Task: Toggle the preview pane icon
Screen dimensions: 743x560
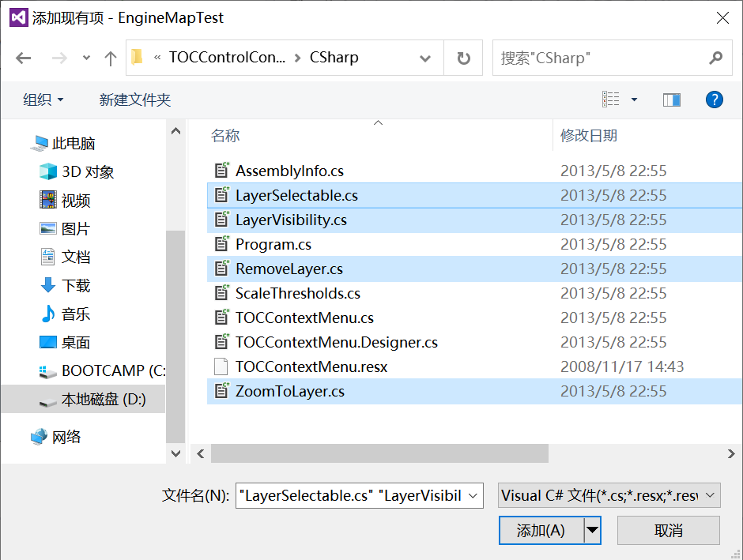Action: pyautogui.click(x=673, y=100)
